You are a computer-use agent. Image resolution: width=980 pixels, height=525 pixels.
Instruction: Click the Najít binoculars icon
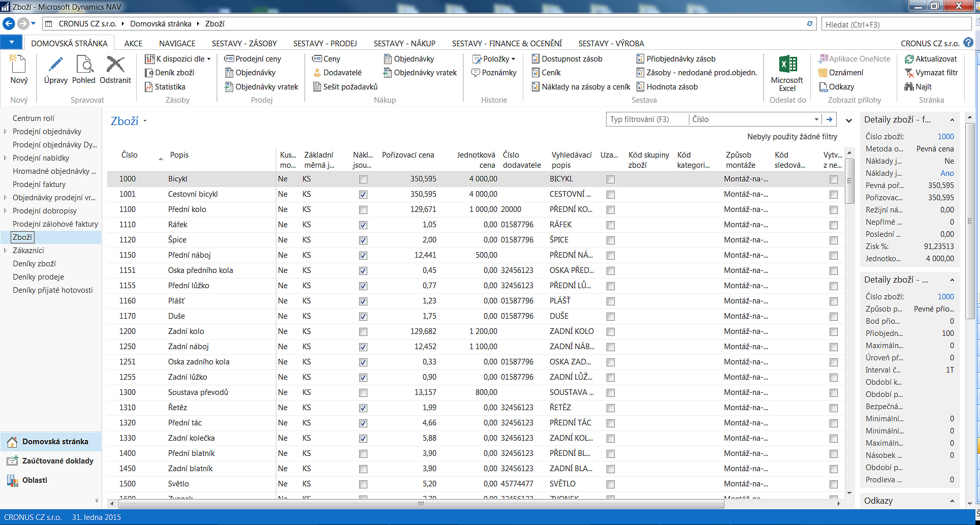(x=909, y=87)
